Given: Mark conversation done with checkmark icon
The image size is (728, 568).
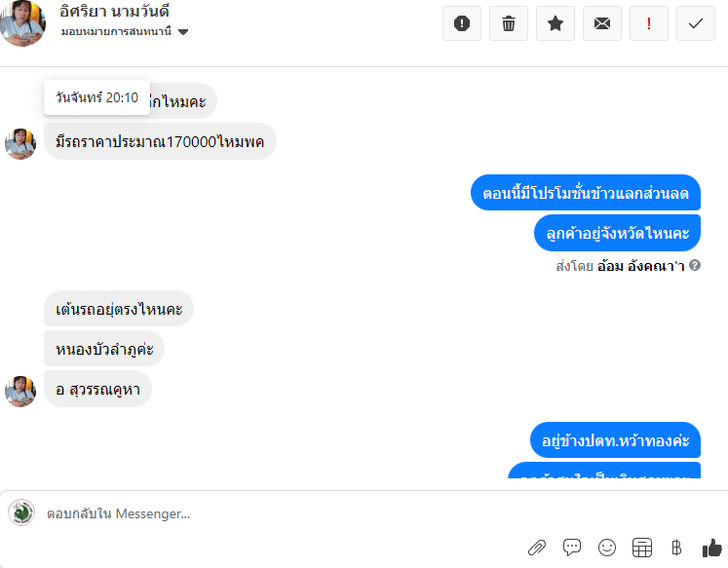Looking at the screenshot, I should (696, 23).
